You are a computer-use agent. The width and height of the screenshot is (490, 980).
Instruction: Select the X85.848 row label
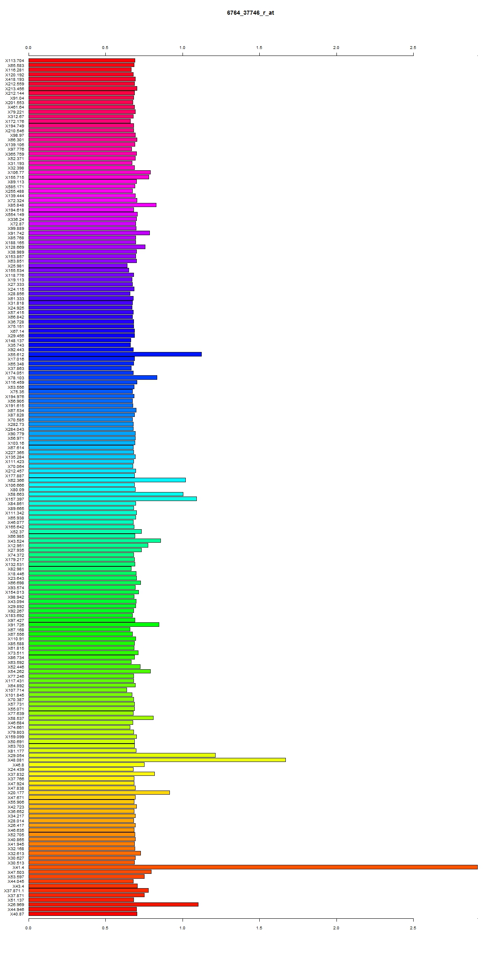pos(16,205)
